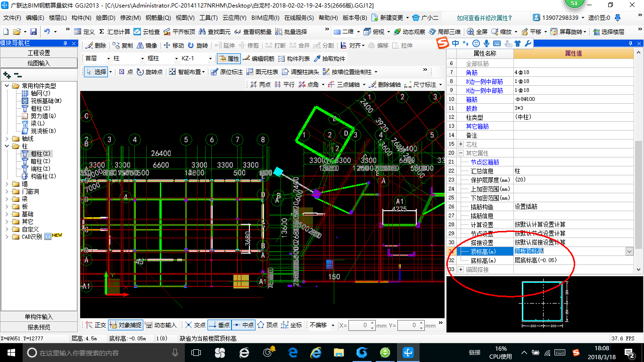Select 剪力墙(Q) in the tree
The height and width of the screenshot is (362, 644).
[x=43, y=116]
